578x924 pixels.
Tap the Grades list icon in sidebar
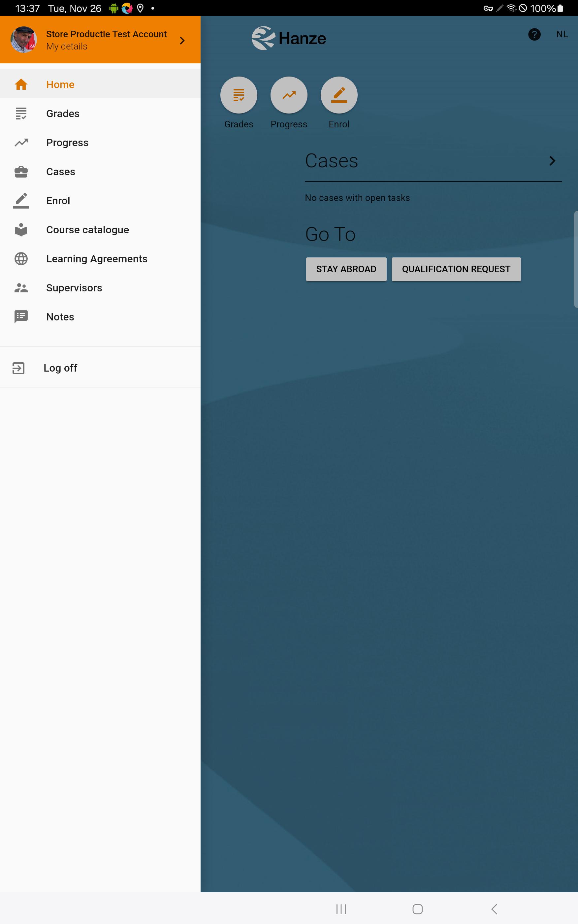point(21,114)
